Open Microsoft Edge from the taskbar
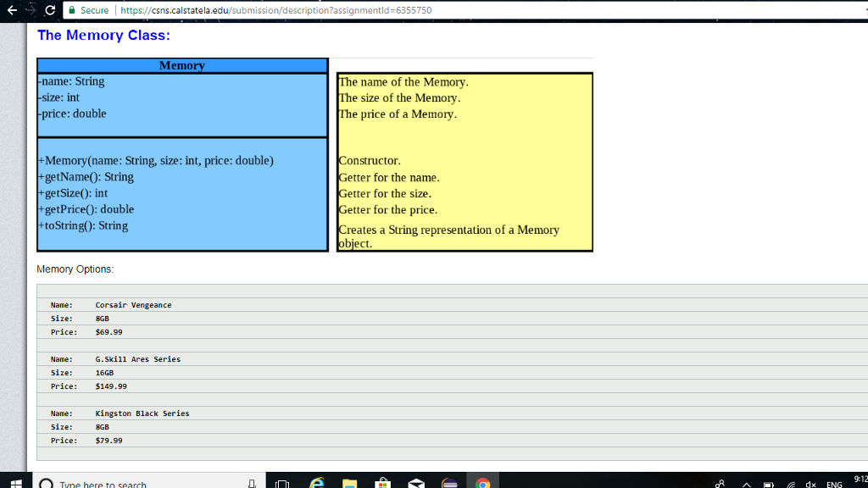Viewport: 868px width, 488px height. click(x=315, y=483)
